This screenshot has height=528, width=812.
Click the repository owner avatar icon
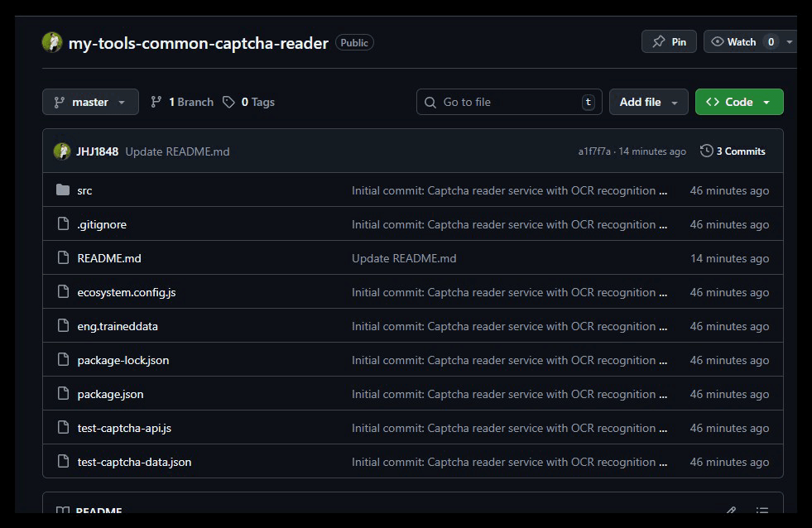coord(52,43)
